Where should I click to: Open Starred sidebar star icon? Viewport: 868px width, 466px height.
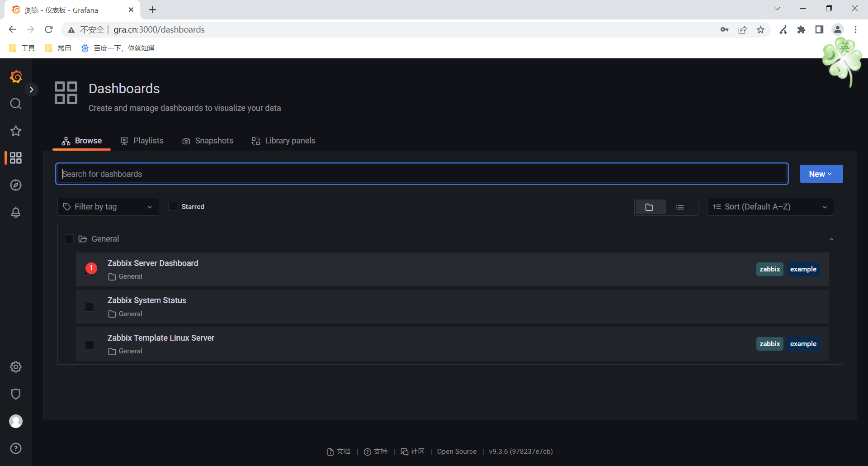16,131
